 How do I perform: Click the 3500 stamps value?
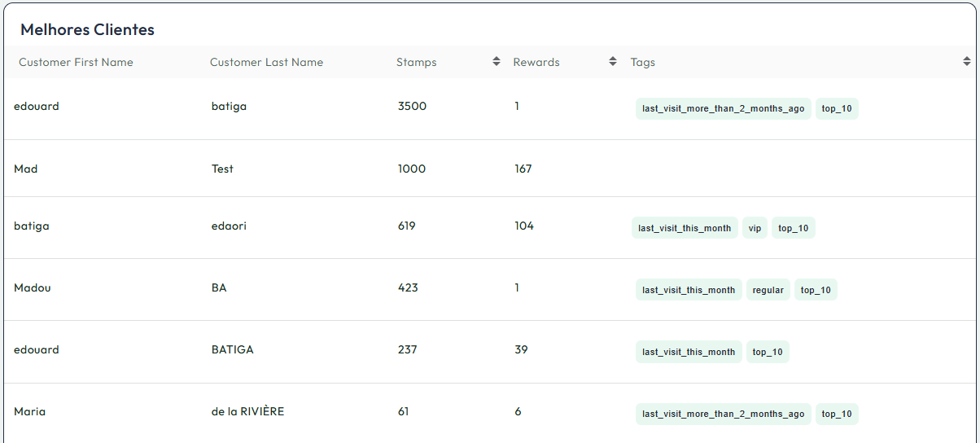(412, 106)
